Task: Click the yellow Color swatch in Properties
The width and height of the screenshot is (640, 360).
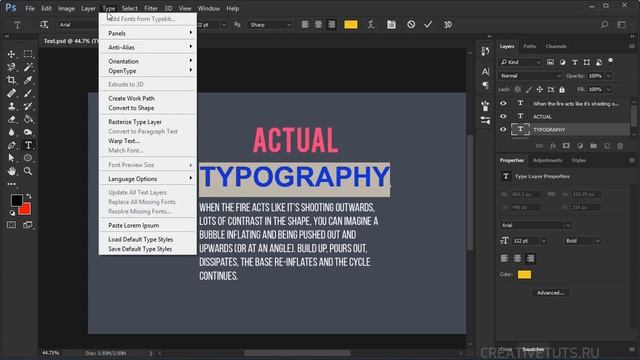Action: point(524,274)
